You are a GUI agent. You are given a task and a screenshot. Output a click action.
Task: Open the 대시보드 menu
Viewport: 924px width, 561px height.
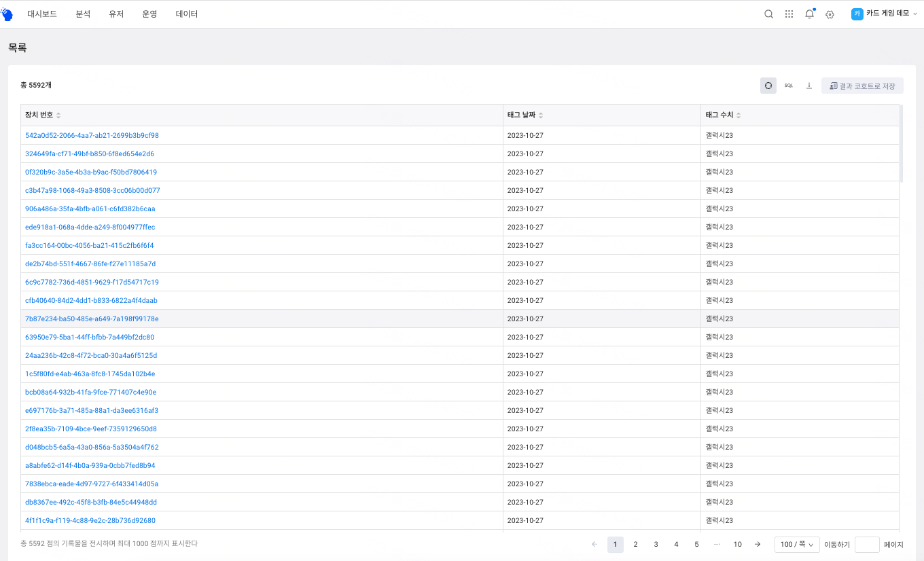(42, 14)
